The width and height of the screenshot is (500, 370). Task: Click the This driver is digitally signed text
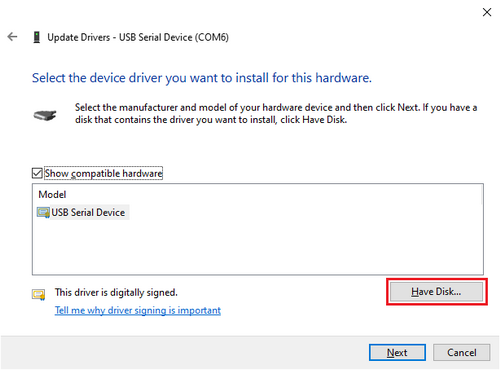tap(116, 292)
